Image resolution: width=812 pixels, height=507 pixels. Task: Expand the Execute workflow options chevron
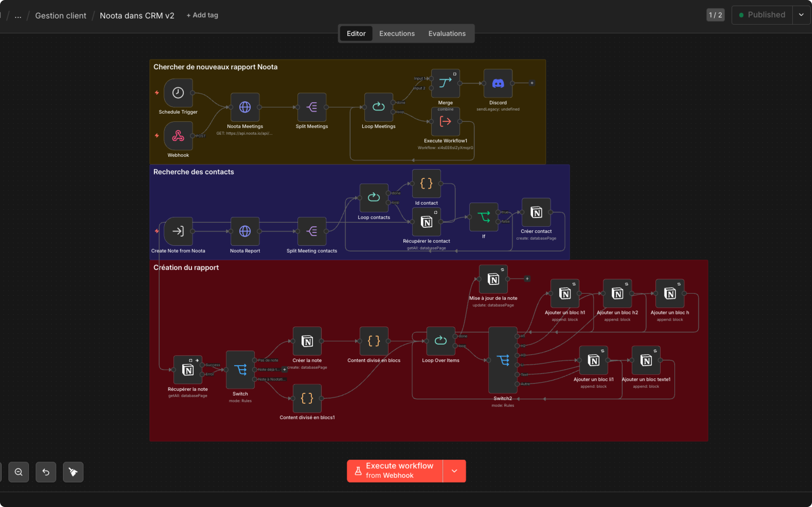pos(454,471)
